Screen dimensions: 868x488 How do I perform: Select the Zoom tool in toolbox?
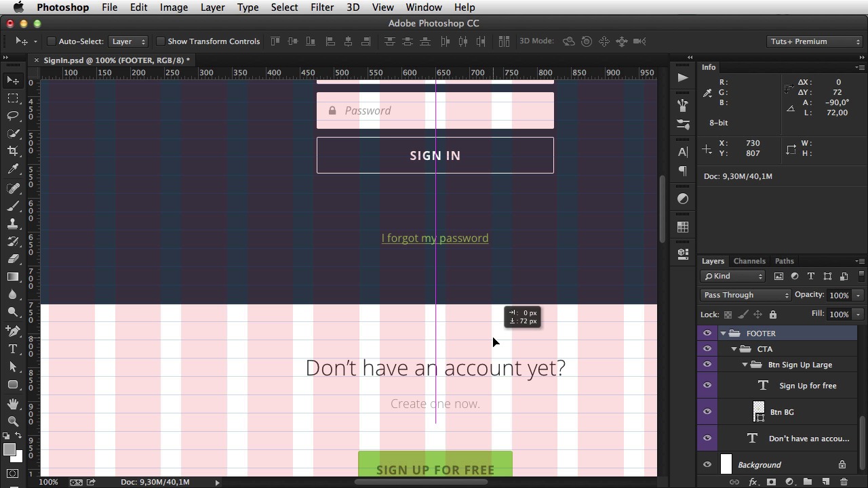(x=13, y=422)
